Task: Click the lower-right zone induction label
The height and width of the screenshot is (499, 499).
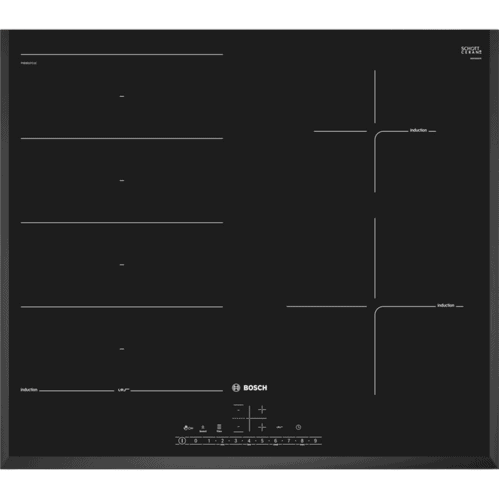Action: 446,305
